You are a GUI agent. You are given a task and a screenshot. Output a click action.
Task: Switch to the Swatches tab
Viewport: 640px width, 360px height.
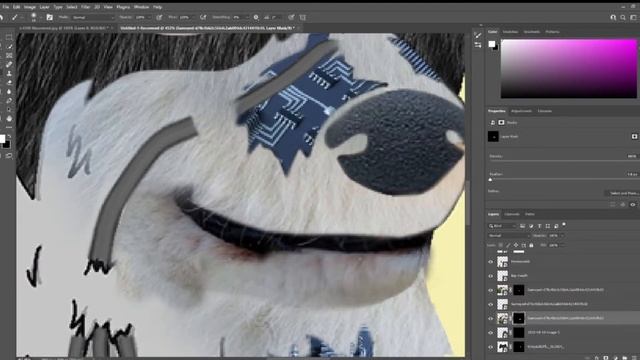click(510, 31)
